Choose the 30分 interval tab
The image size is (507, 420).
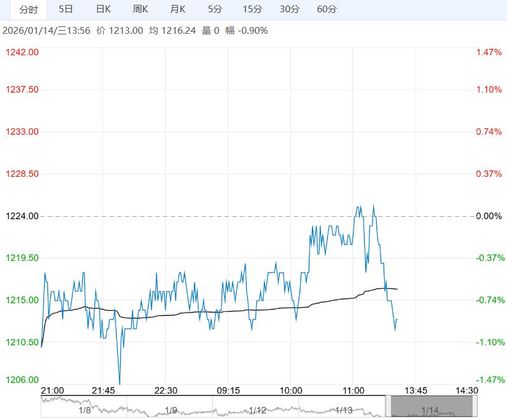[289, 9]
